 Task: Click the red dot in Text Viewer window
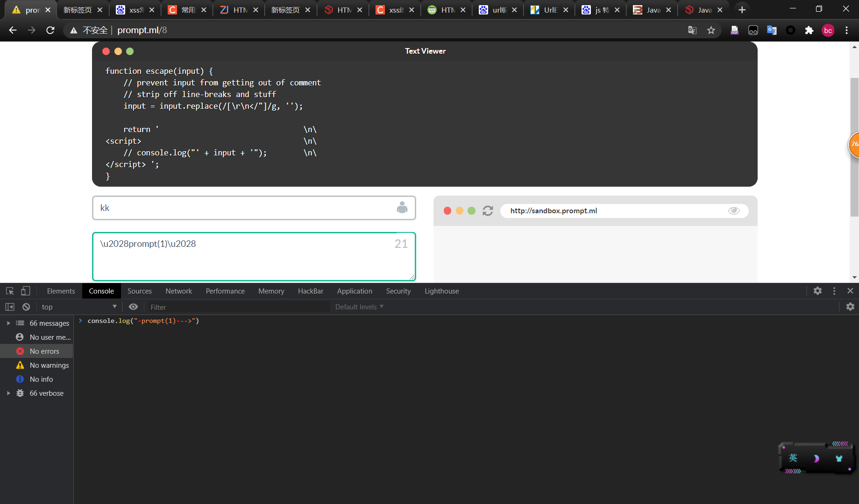(x=106, y=51)
